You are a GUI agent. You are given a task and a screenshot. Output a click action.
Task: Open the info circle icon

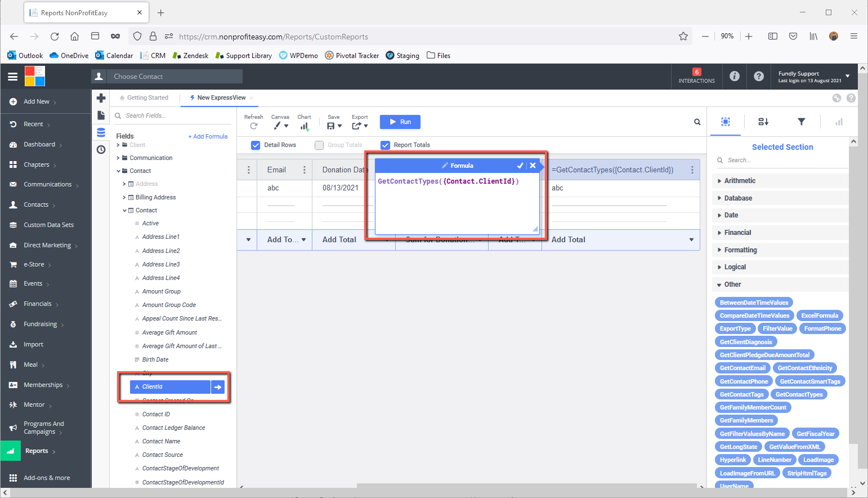735,76
